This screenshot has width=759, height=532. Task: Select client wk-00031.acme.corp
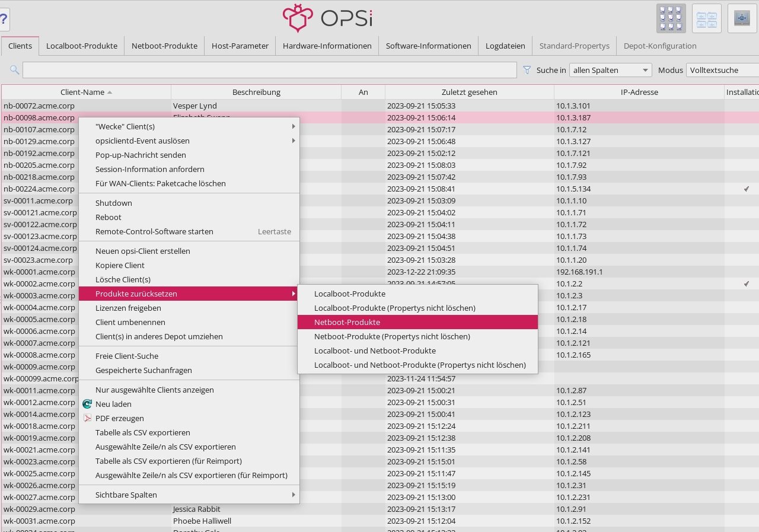(39, 521)
